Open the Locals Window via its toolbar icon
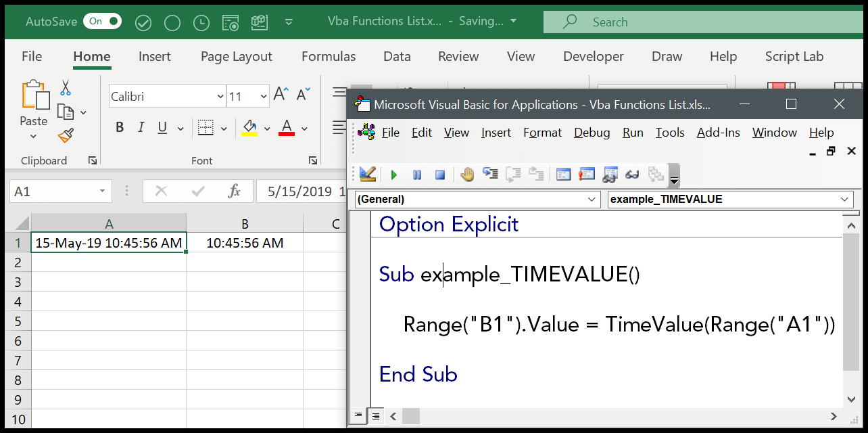868x433 pixels. (563, 175)
